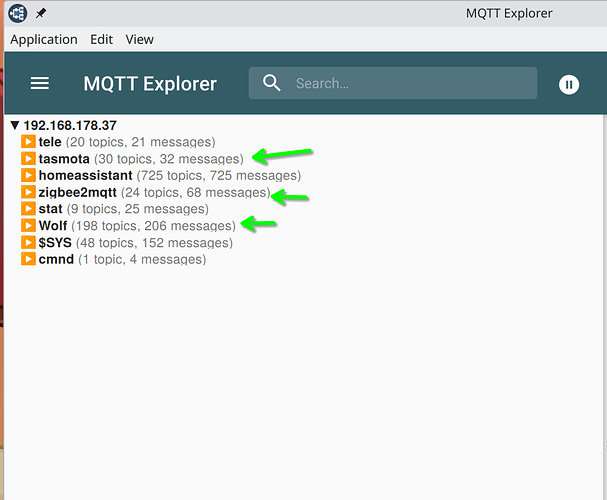Collapse the 192.168.178.37 root node
This screenshot has height=500, width=607.
14,126
